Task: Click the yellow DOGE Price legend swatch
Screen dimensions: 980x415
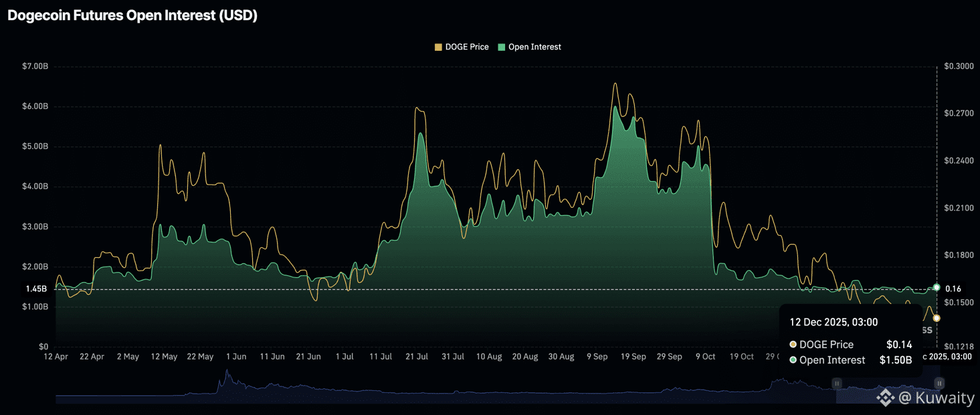Action: click(438, 47)
